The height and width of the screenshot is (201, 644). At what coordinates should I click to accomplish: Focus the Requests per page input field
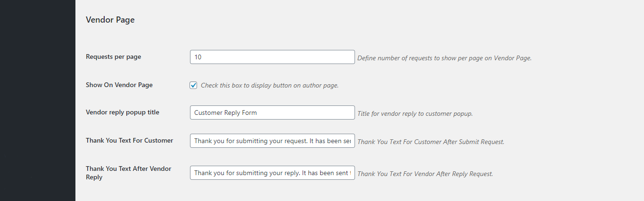coord(272,57)
